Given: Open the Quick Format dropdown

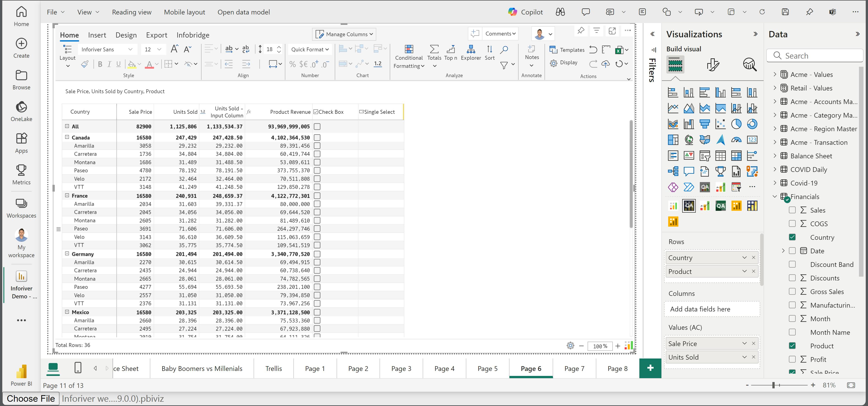Looking at the screenshot, I should point(310,50).
